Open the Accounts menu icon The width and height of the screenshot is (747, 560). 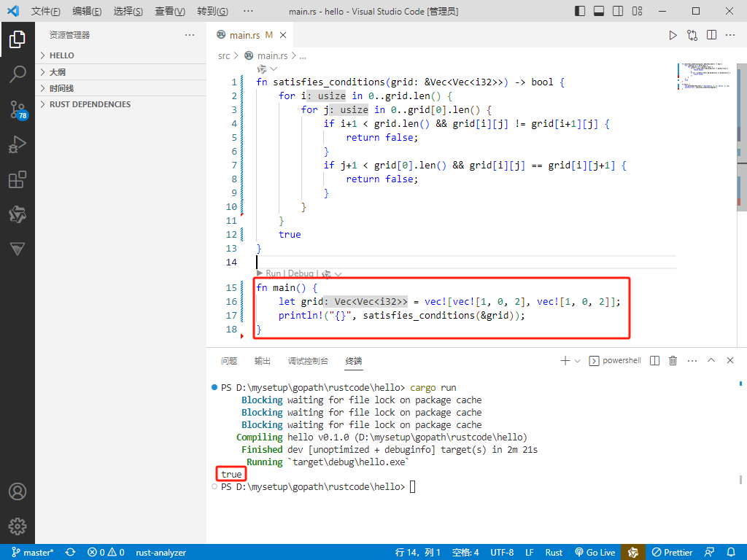18,491
